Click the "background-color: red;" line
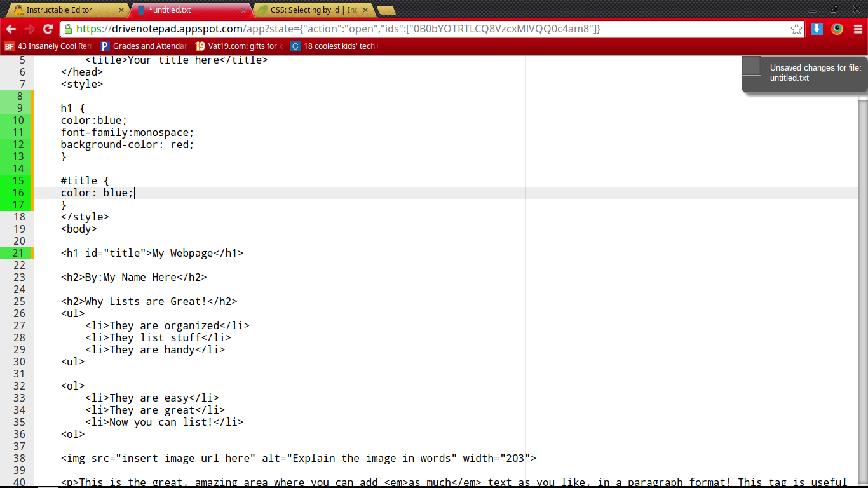868x488 pixels. pyautogui.click(x=128, y=145)
